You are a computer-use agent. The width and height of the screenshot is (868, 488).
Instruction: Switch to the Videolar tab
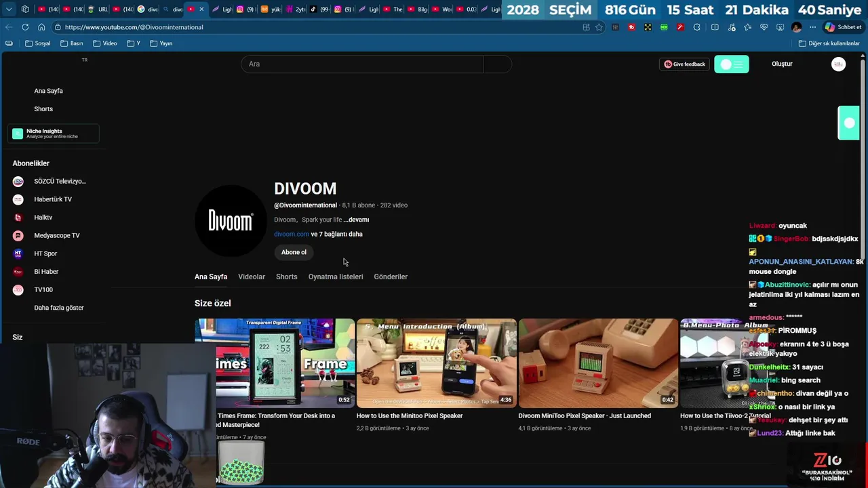pos(252,277)
